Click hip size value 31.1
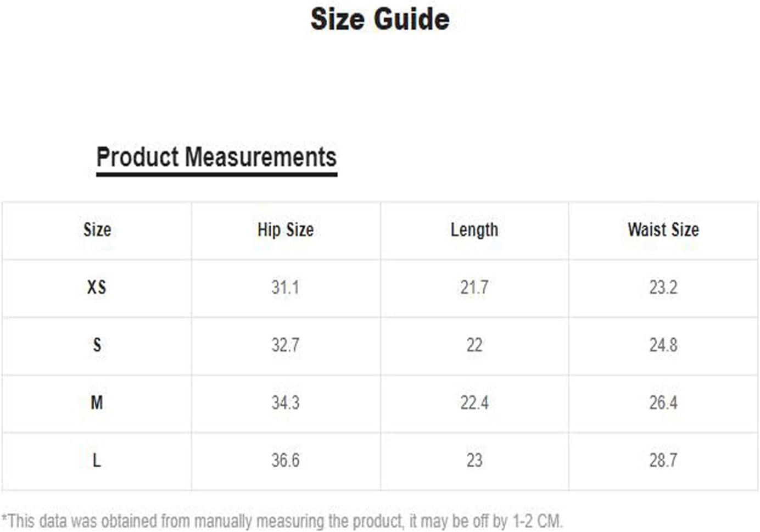Screen dimensions: 760x532 click(286, 287)
